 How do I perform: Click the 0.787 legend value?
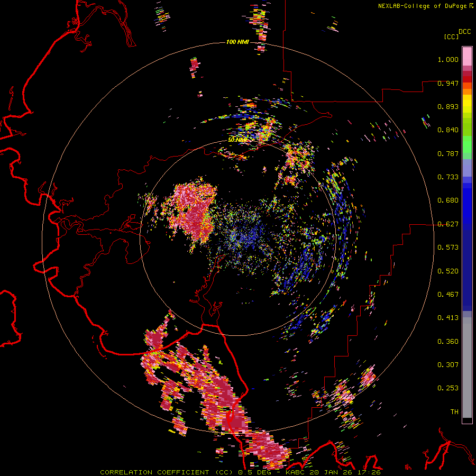(x=448, y=153)
